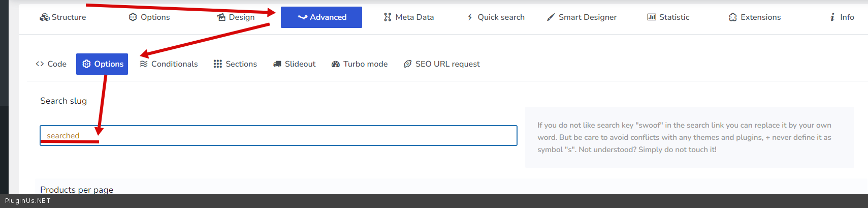The height and width of the screenshot is (208, 868).
Task: Select the Advanced tab
Action: coord(322,17)
